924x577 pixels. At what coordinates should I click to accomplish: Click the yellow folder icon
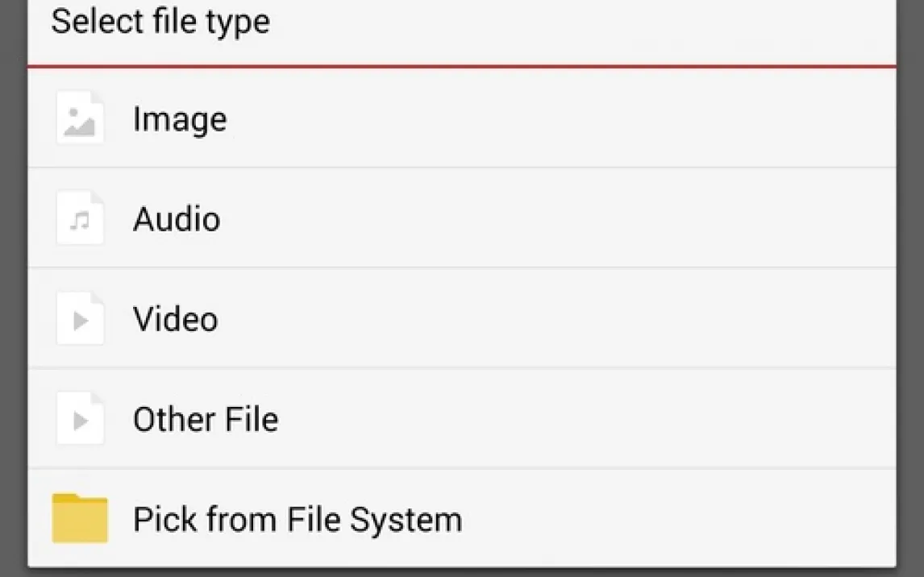coord(80,518)
